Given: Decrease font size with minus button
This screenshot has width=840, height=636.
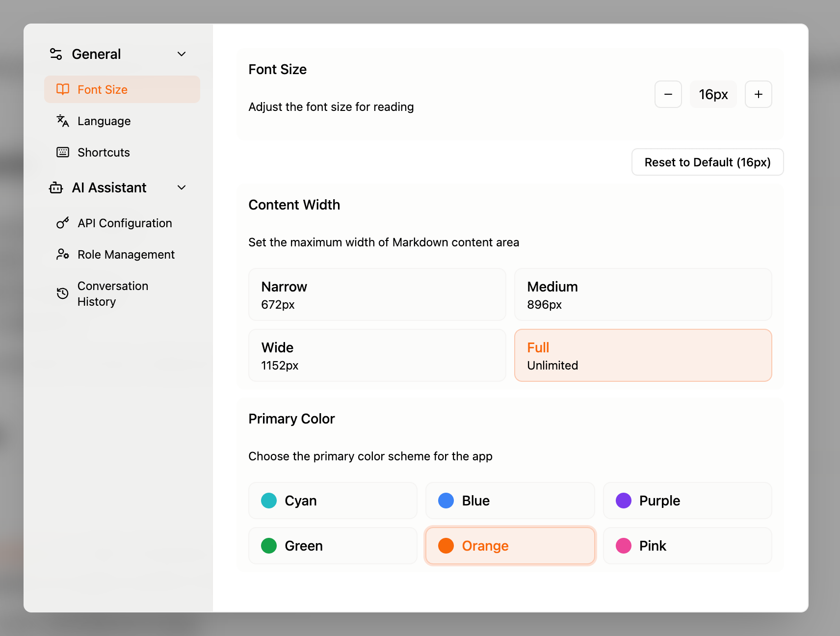Looking at the screenshot, I should coord(668,94).
